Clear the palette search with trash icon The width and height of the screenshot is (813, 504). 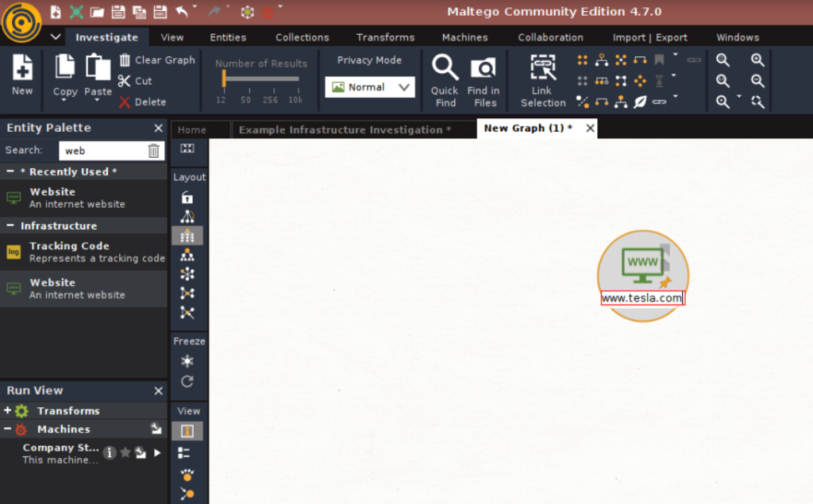pos(154,151)
